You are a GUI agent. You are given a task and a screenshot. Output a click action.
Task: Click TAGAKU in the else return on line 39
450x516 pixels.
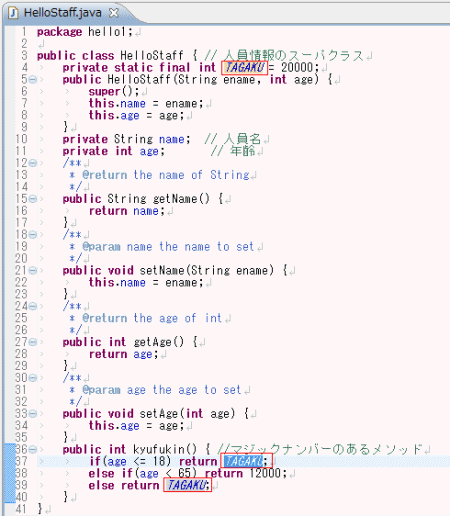(x=187, y=485)
